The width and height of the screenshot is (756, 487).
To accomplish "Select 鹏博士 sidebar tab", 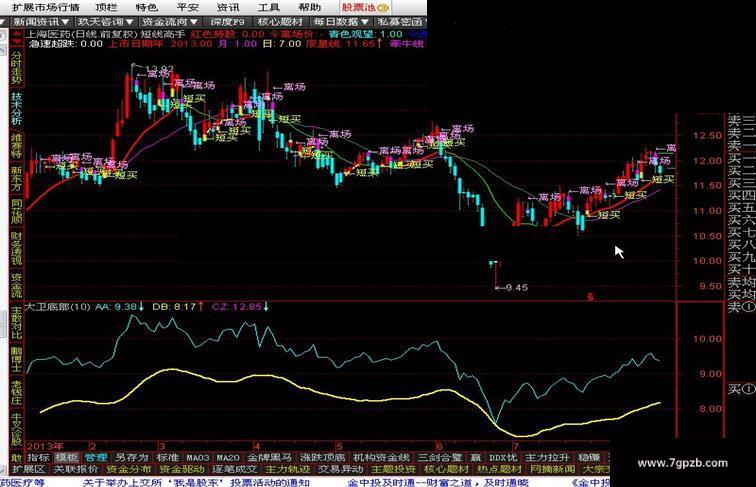I will (17, 359).
